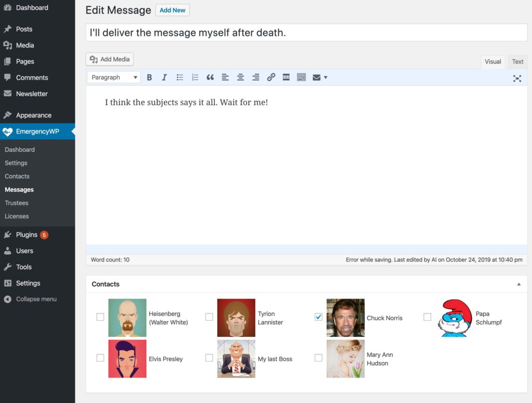
Task: Insert a bulleted list
Action: [180, 77]
